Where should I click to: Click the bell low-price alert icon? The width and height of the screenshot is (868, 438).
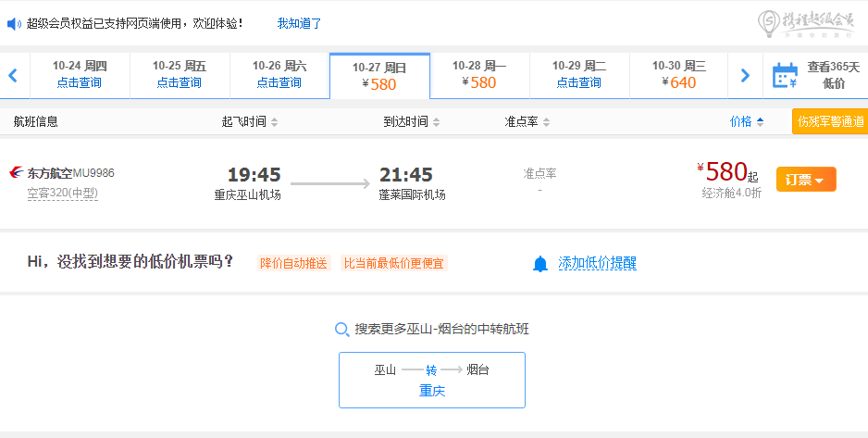540,264
